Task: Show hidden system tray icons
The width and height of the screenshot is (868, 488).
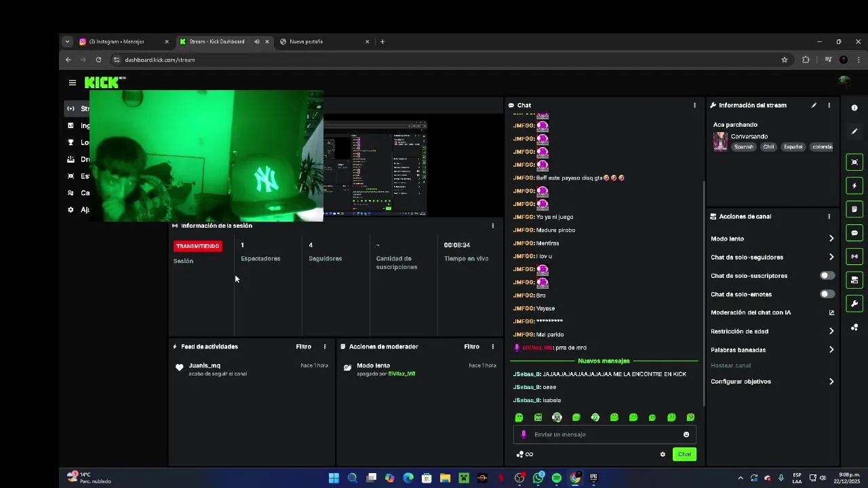Action: coord(741,478)
